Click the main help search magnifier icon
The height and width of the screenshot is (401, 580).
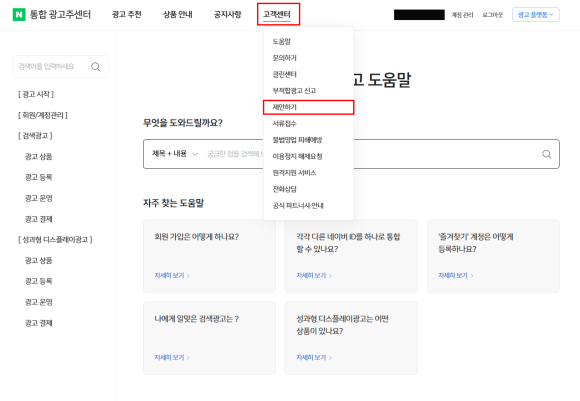(x=546, y=154)
